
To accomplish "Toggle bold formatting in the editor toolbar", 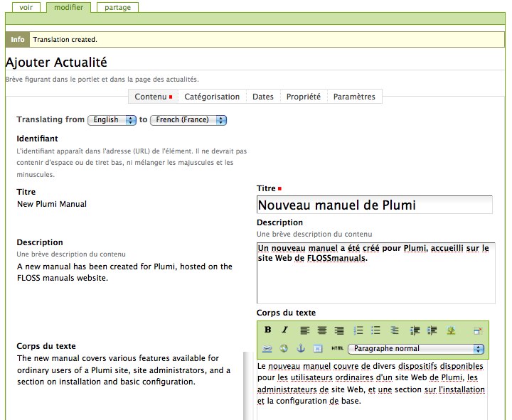I will (268, 330).
